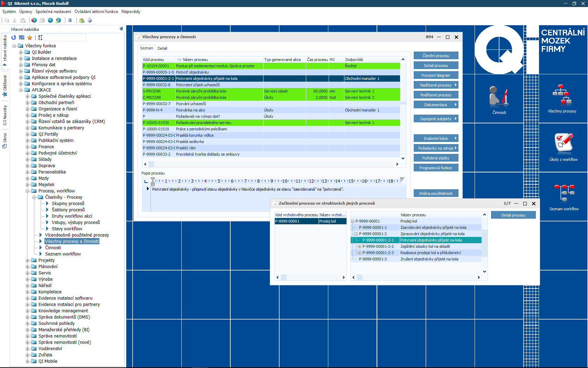Click the A-Z sort icon
The height and width of the screenshot is (368, 588).
pyautogui.click(x=40, y=38)
